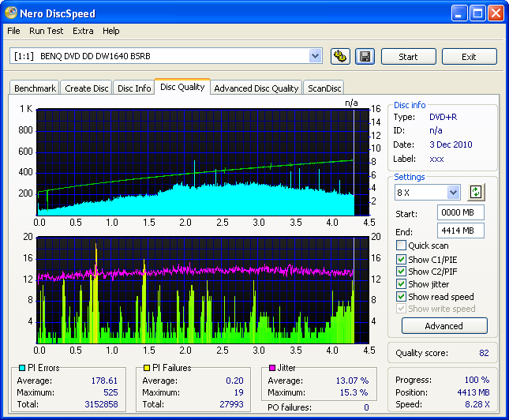Maximize the Nero DiscSpeed window
This screenshot has width=509, height=420.
477,13
